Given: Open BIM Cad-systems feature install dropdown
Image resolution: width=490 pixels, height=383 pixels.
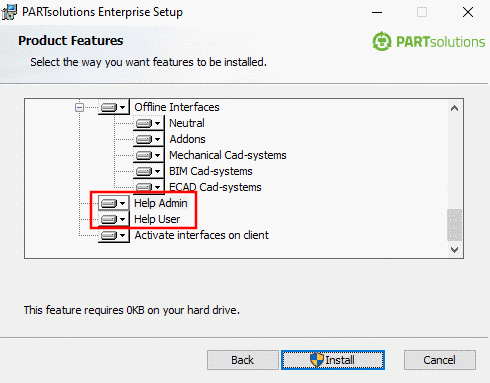Looking at the screenshot, I should 148,171.
